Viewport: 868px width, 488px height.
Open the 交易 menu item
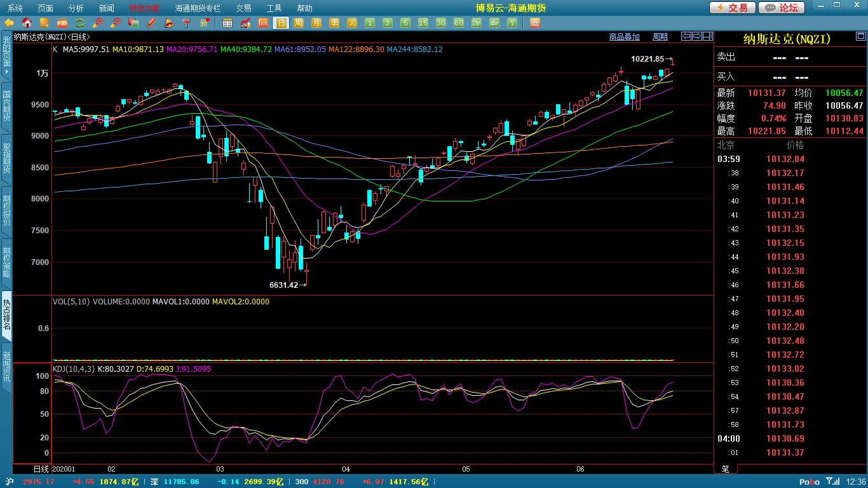point(243,8)
